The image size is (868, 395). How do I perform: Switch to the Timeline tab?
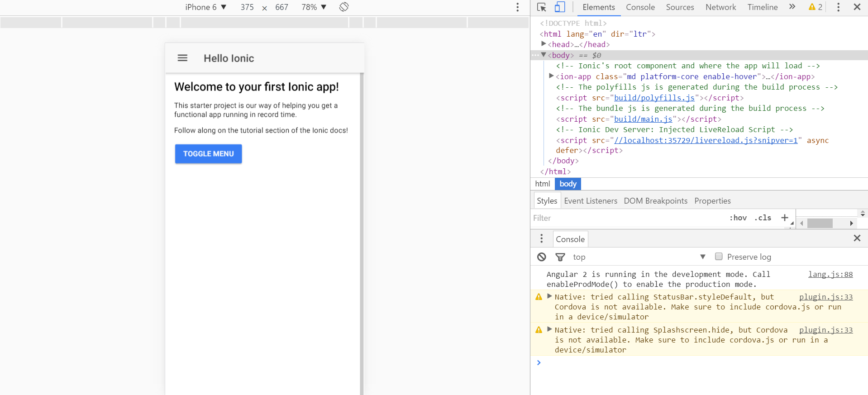point(763,7)
